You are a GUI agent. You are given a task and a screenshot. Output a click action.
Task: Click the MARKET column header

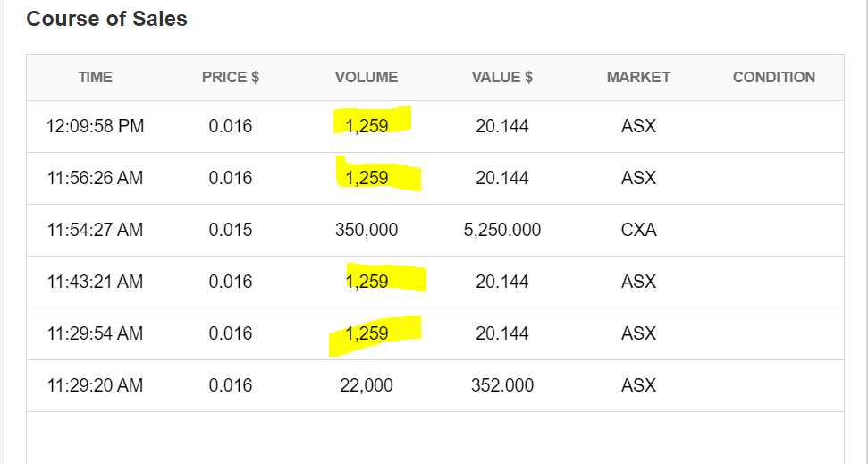pyautogui.click(x=638, y=77)
